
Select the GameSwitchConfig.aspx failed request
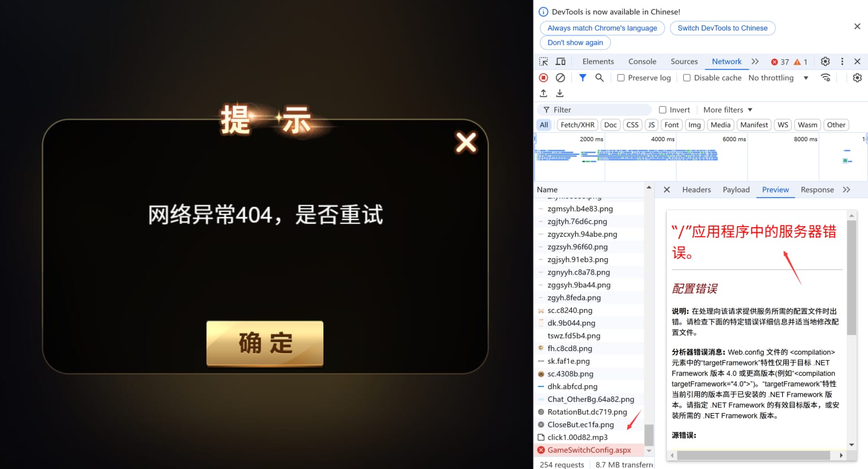[589, 450]
